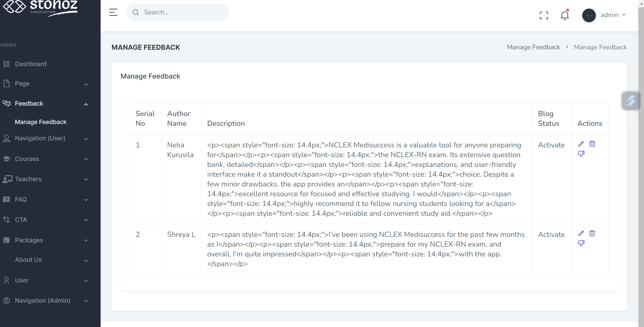
Task: Open the Dashboard menu item
Action: (30, 64)
